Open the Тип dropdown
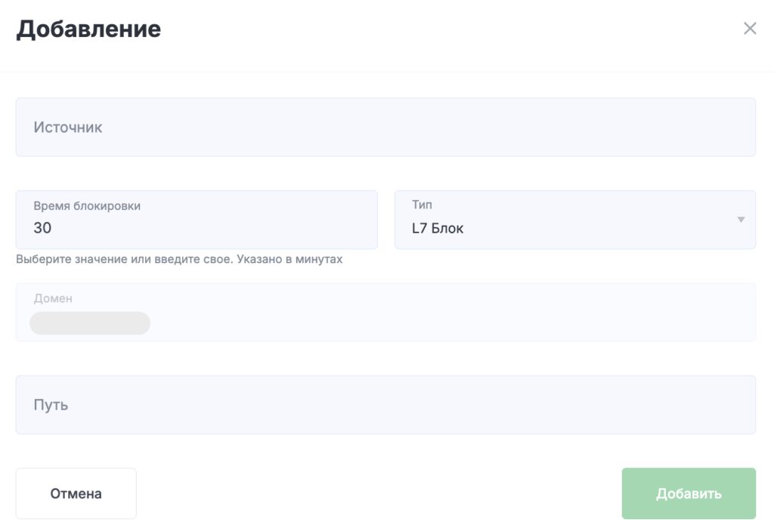774x532 pixels. (574, 220)
